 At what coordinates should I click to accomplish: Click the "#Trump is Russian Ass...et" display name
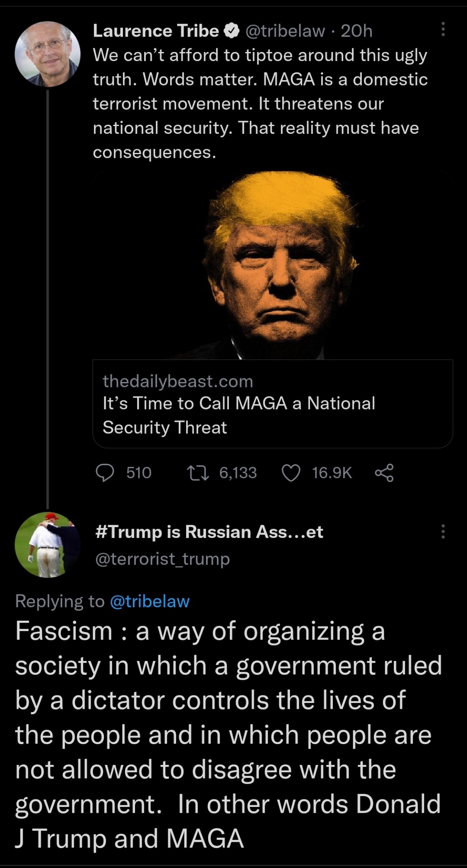click(209, 532)
